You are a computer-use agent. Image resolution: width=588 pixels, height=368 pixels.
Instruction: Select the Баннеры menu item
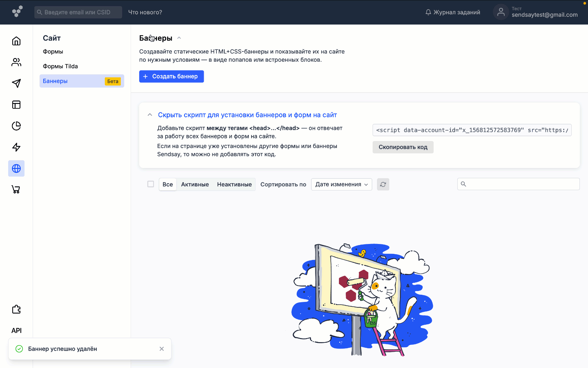82,81
